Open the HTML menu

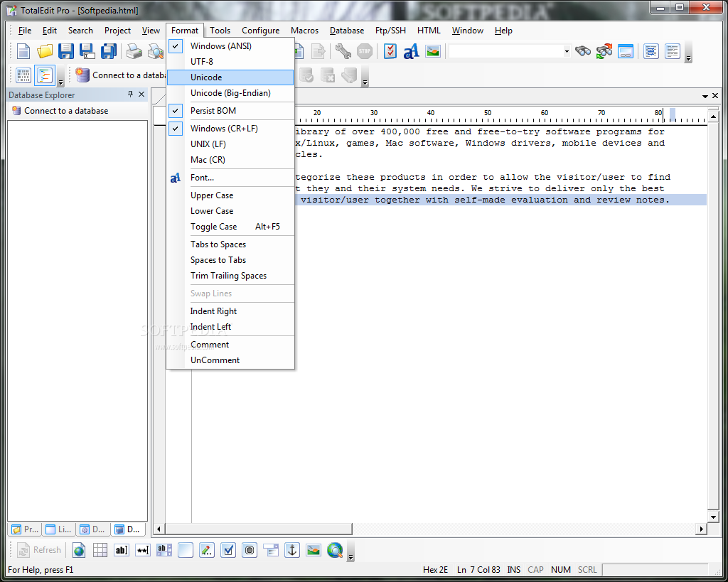(x=429, y=31)
